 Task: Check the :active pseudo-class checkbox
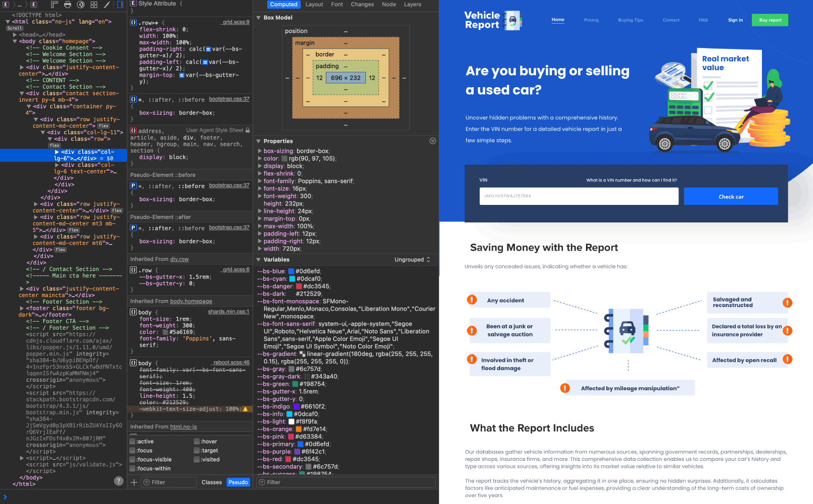pyautogui.click(x=133, y=441)
